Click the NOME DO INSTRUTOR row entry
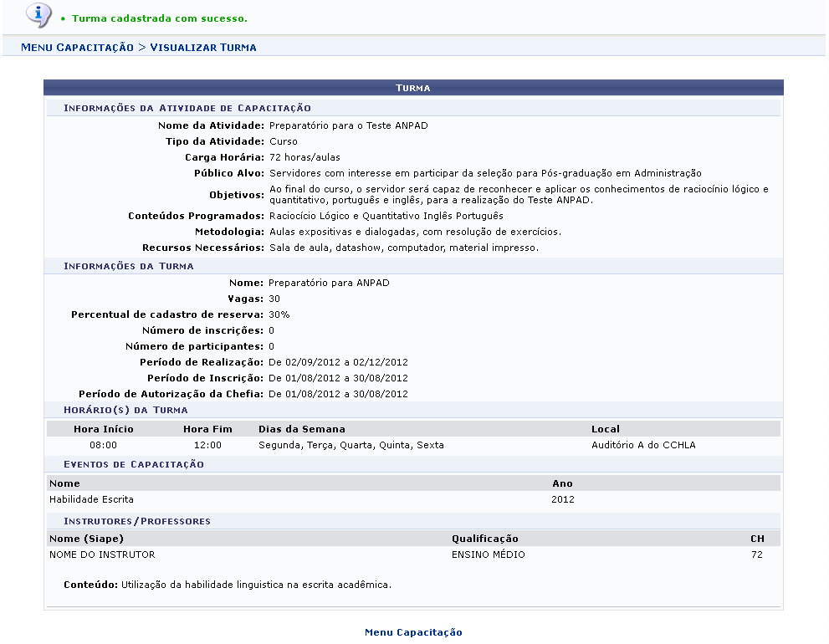Screen dimensions: 829x644 click(102, 555)
